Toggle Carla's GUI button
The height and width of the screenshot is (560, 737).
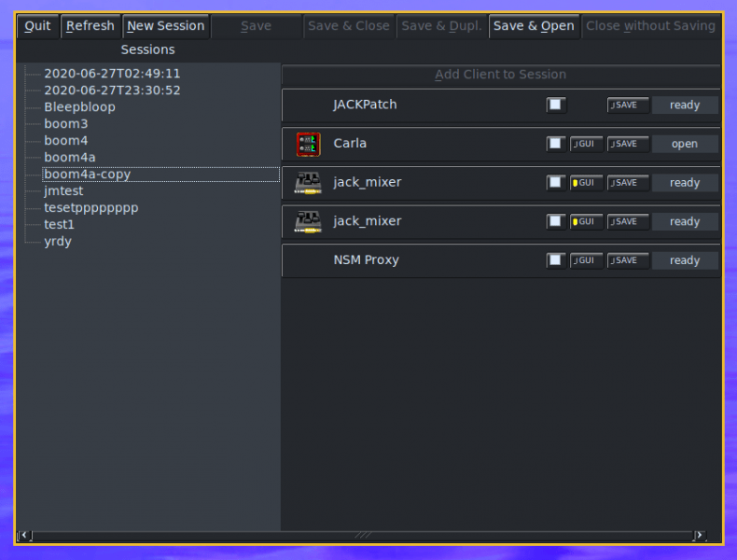tap(586, 144)
